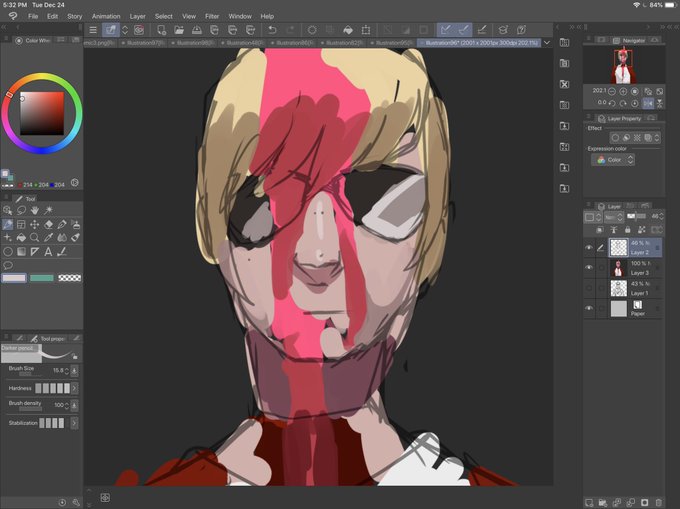Rotate canvas left in the Navigator
Screen dimensions: 680x509
coord(612,103)
